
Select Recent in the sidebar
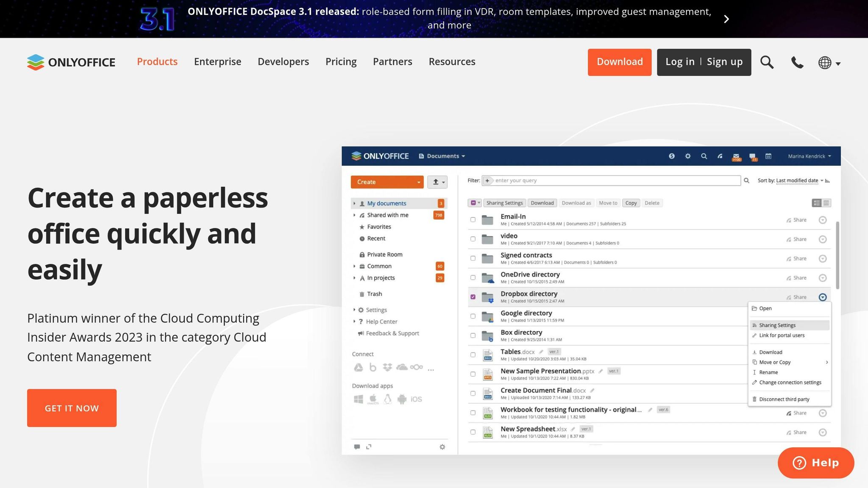(376, 238)
